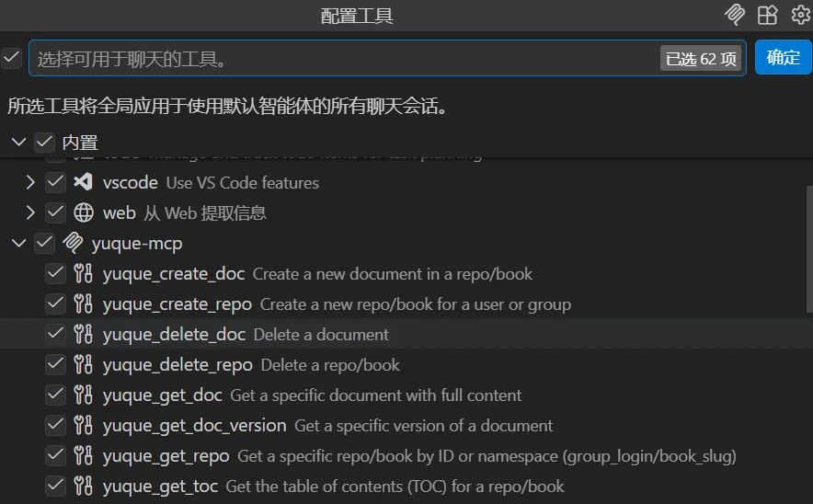Click tool icon beside yuque_delete_doc
The width and height of the screenshot is (813, 504).
[x=83, y=334]
